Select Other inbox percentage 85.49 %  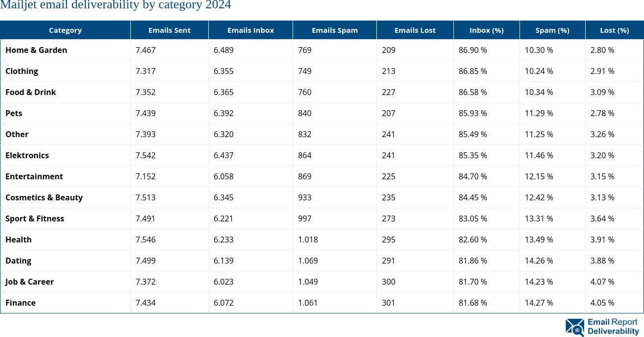473,134
